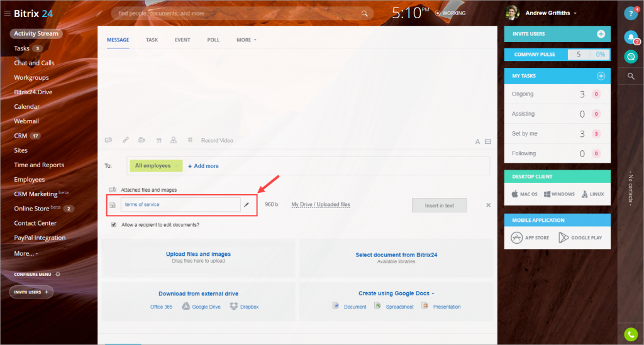The image size is (644, 345).
Task: Click the search magnifier in top search bar
Action: tap(364, 14)
